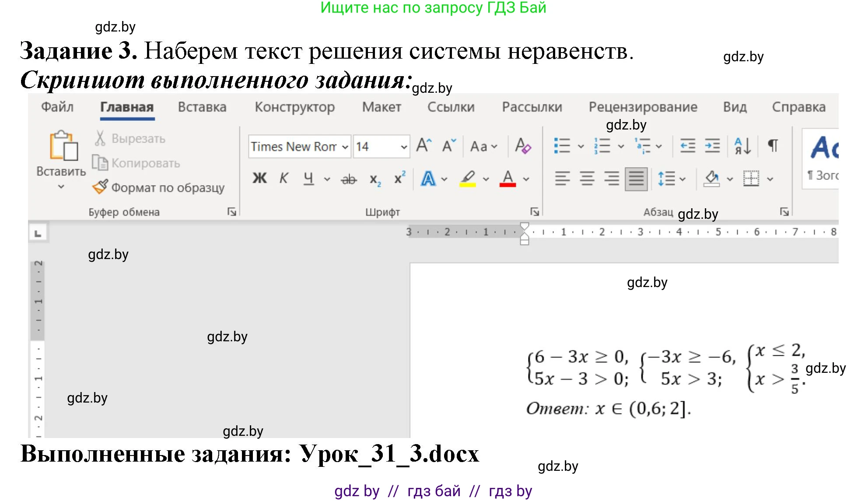Viewport: 868px width, 501px height.
Task: Expand highlight color options arrow
Action: [486, 179]
